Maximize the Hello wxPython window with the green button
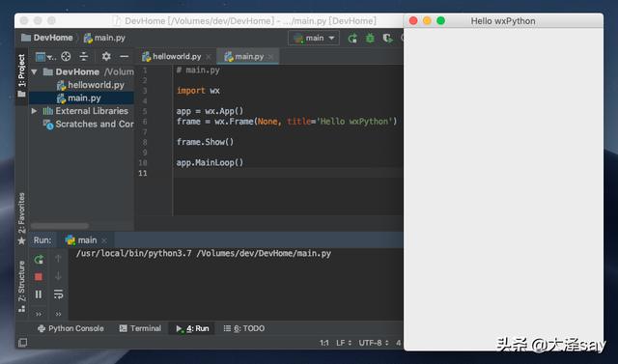Screen dimensions: 618x364 440,20
